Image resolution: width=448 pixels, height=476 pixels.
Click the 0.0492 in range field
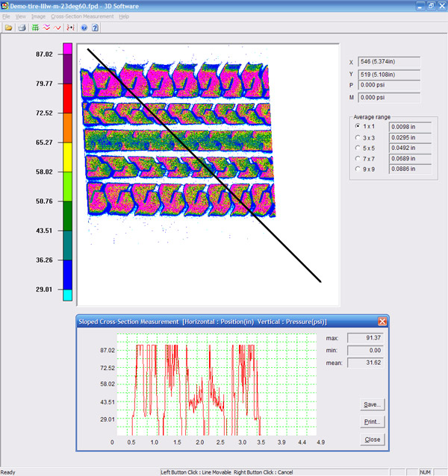(411, 148)
